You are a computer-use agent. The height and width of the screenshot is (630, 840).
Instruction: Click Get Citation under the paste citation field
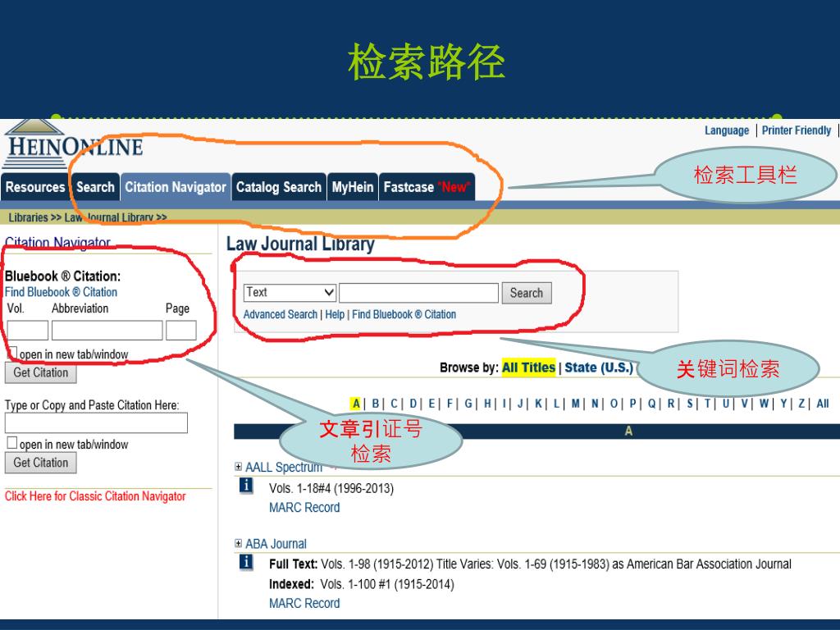[41, 463]
